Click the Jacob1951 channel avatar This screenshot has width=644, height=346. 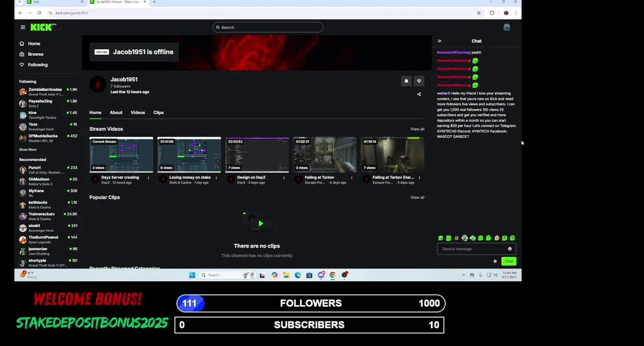pyautogui.click(x=98, y=84)
